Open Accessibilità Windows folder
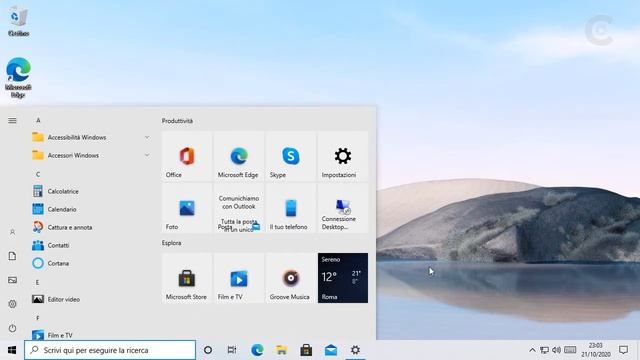640x360 pixels. [91, 137]
